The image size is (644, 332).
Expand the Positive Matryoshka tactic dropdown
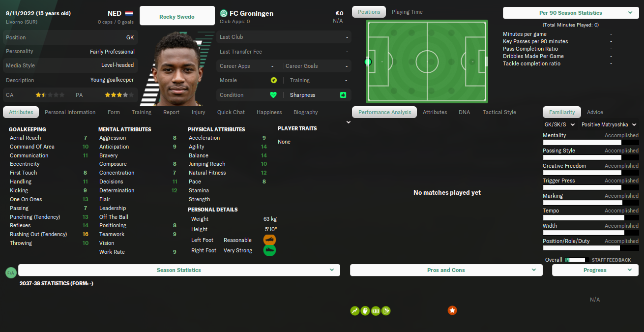[609, 125]
